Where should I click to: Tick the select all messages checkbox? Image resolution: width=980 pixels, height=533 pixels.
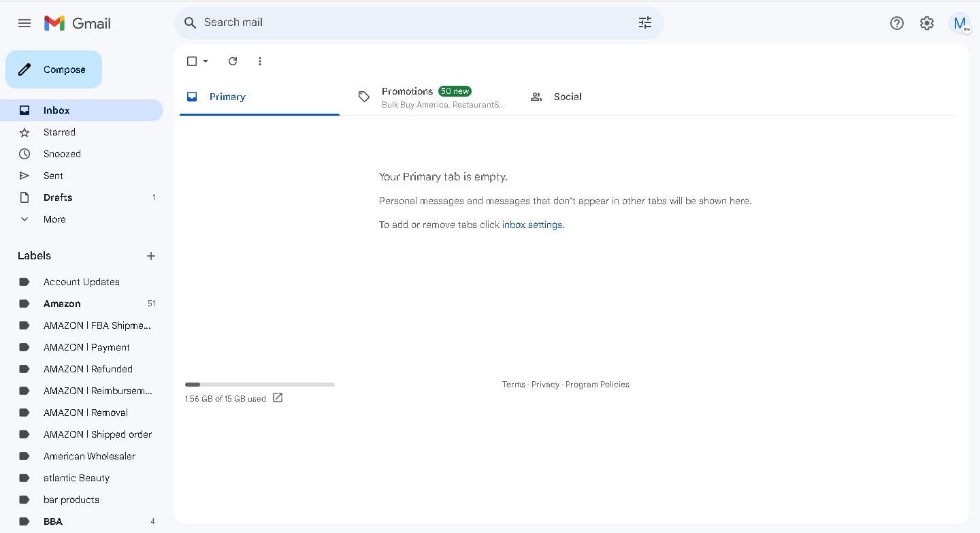pos(192,61)
